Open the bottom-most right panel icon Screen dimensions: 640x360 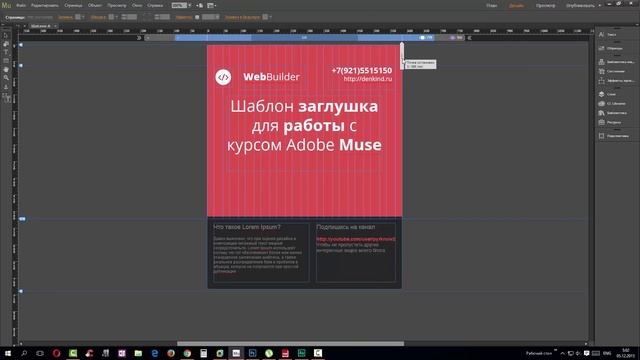tap(601, 136)
